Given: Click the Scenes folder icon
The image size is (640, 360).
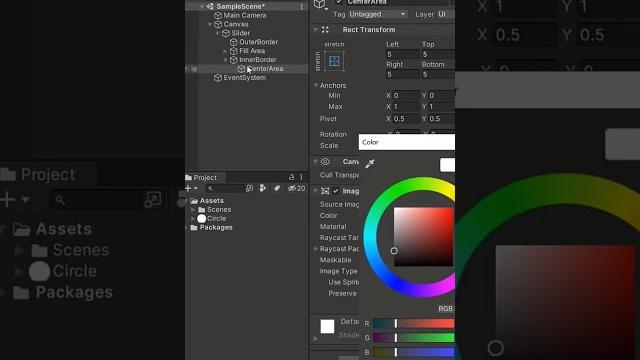Looking at the screenshot, I should 202,210.
